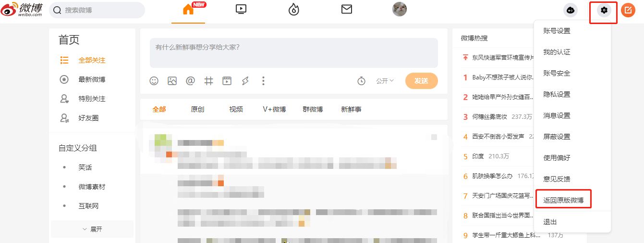Open the messages envelope icon

click(347, 9)
